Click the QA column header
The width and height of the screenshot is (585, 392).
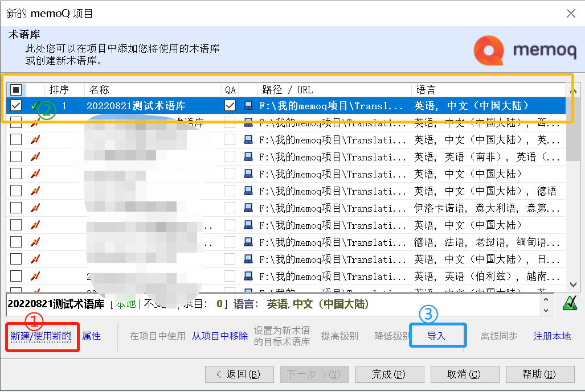click(230, 90)
